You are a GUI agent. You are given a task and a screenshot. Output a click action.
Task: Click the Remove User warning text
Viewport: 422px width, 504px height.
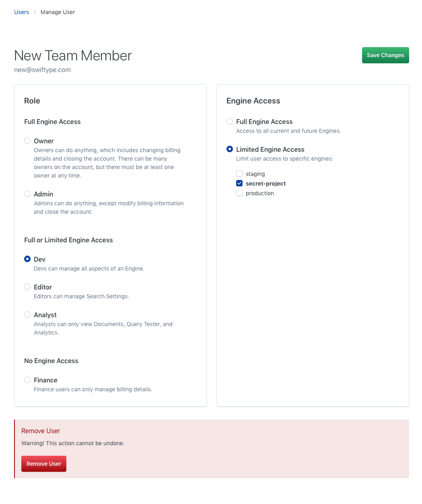[x=73, y=443]
